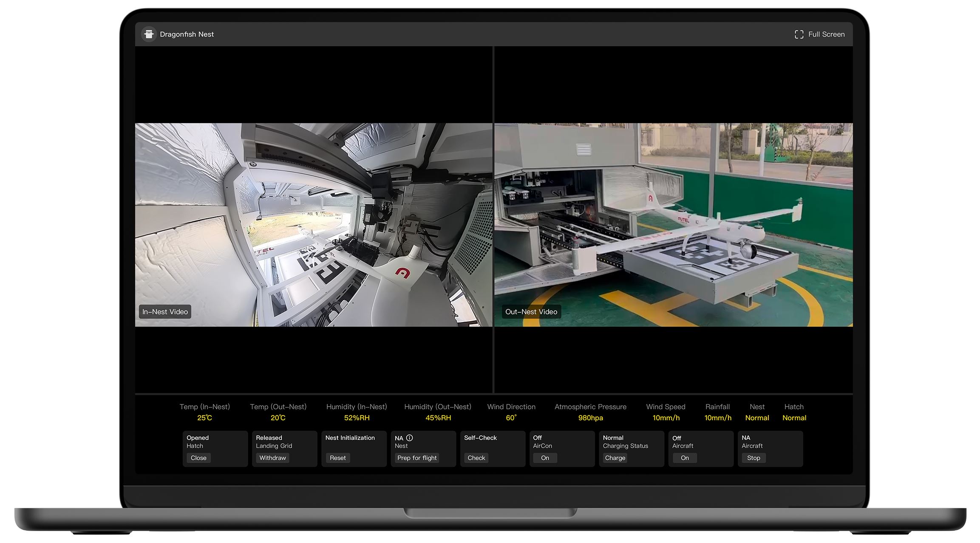Click the Dragonfish Nest logo icon
Screen dimensions: 980x543
149,34
